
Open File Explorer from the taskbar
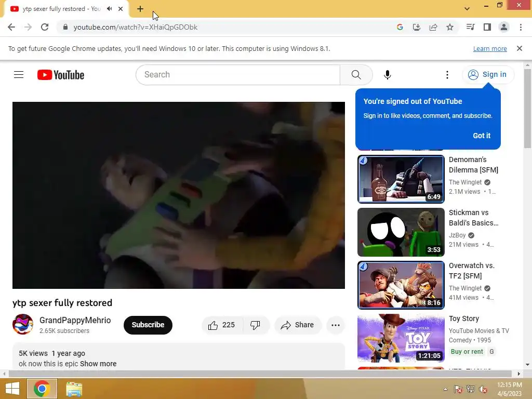click(x=74, y=389)
